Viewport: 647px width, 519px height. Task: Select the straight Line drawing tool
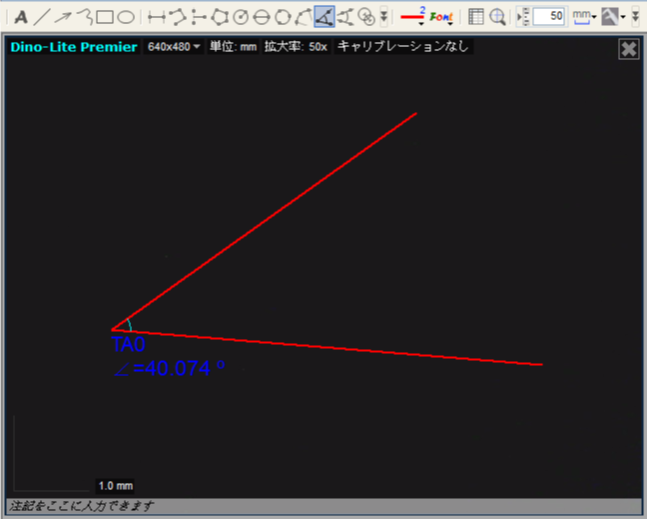coord(42,17)
